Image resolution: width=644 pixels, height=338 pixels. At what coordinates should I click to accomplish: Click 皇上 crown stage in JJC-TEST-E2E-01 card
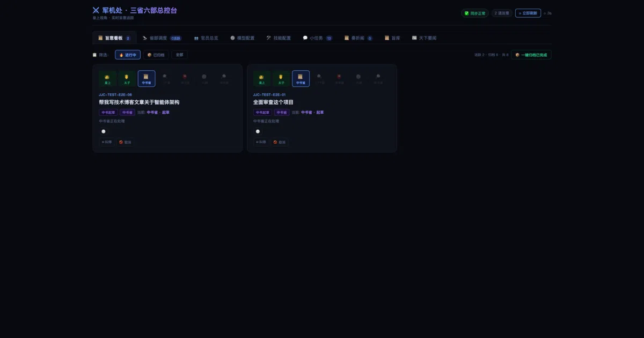(262, 79)
